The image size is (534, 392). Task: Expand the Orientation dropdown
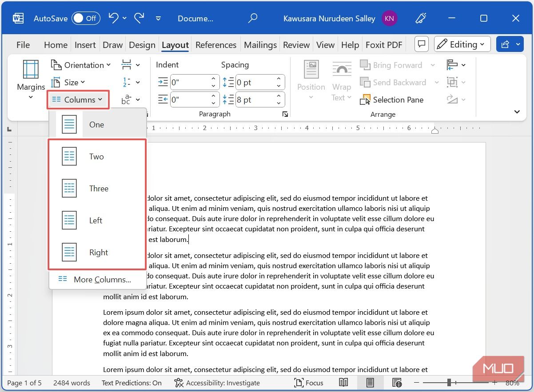pyautogui.click(x=81, y=65)
